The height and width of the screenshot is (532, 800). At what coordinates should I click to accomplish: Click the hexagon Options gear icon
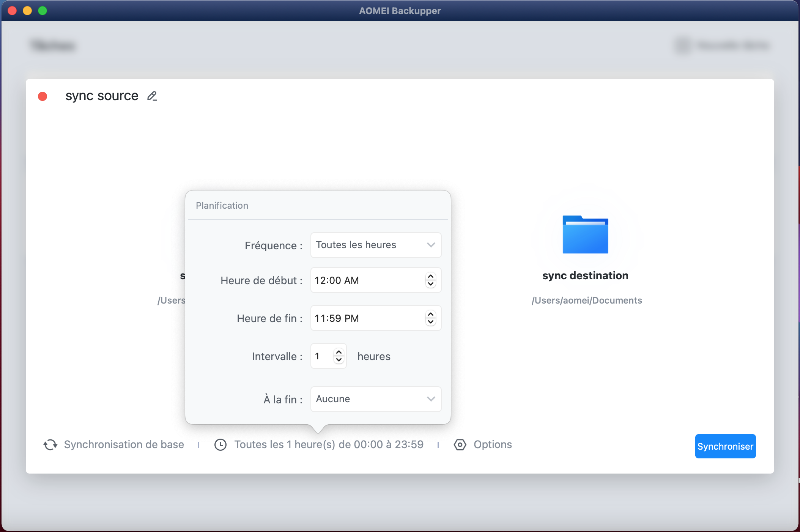coord(460,445)
